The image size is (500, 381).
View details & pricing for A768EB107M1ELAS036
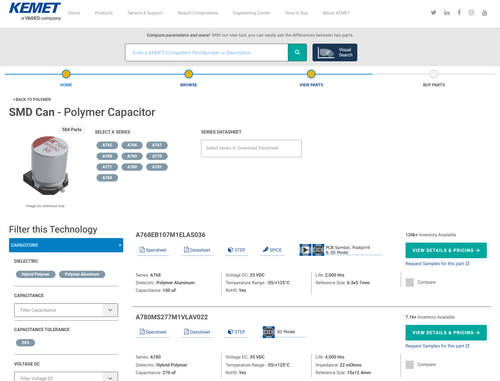point(446,250)
